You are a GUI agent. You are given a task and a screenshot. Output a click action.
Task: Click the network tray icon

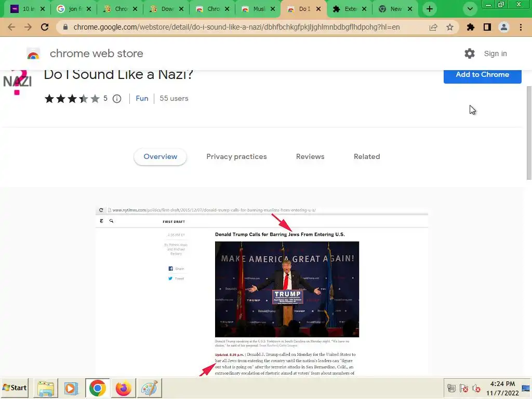(451, 388)
